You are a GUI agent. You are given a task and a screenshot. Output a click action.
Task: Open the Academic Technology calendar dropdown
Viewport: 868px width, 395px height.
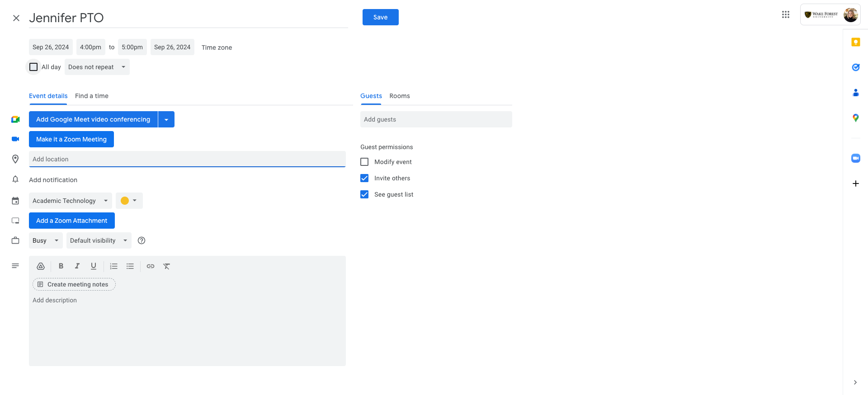coord(71,201)
